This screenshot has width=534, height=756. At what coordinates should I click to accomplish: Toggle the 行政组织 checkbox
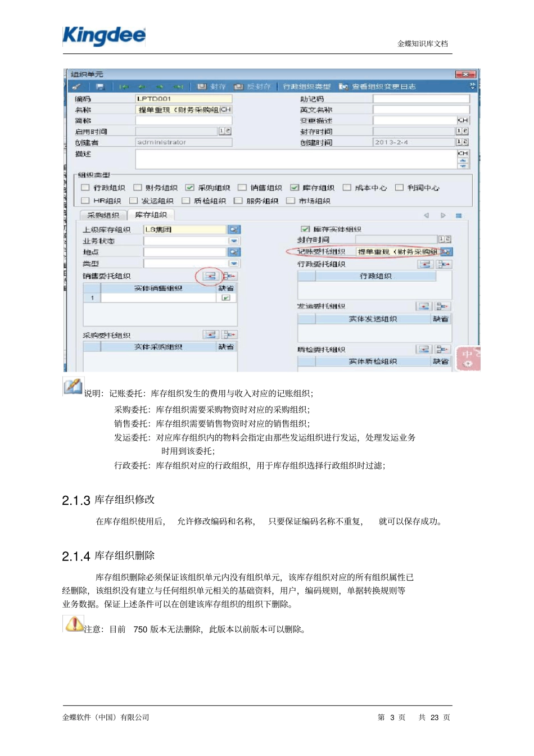coord(85,188)
